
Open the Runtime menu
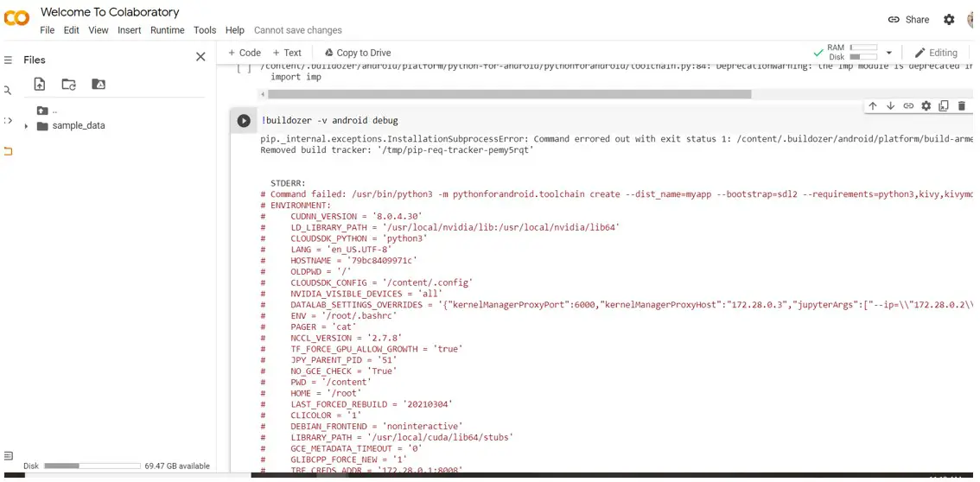coord(167,30)
